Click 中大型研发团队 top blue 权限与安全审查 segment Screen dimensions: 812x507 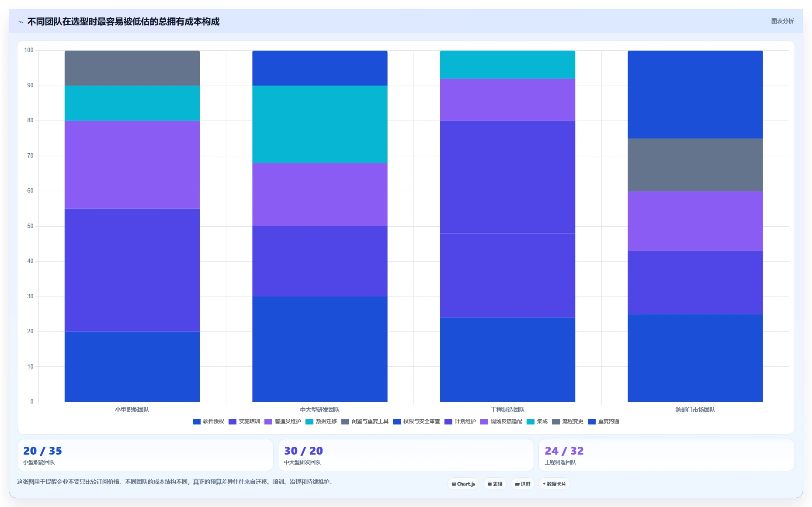pyautogui.click(x=320, y=68)
